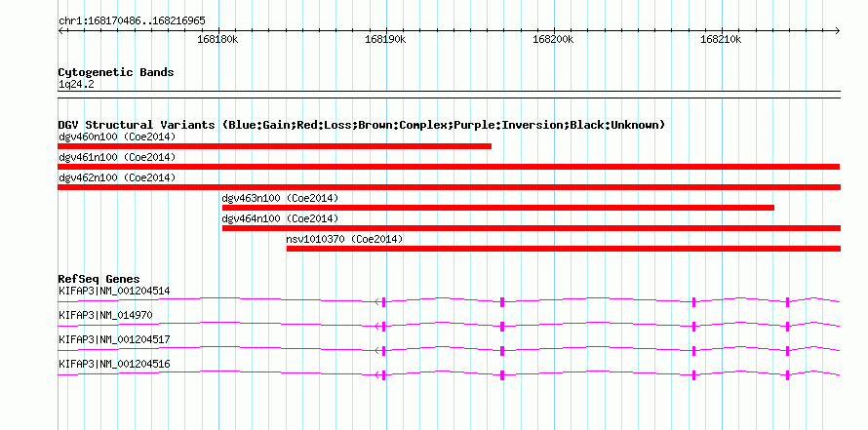This screenshot has width=868, height=430.
Task: Click the 168210k ruler label
Action: tap(721, 40)
